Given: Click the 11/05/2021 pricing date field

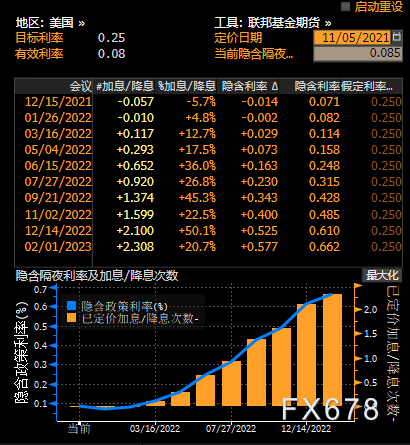Looking at the screenshot, I should tap(352, 37).
